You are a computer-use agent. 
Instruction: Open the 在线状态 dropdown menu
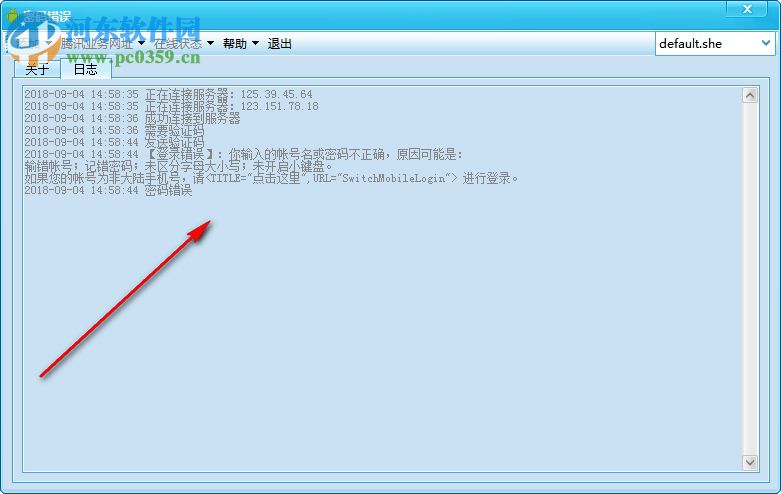pyautogui.click(x=184, y=44)
